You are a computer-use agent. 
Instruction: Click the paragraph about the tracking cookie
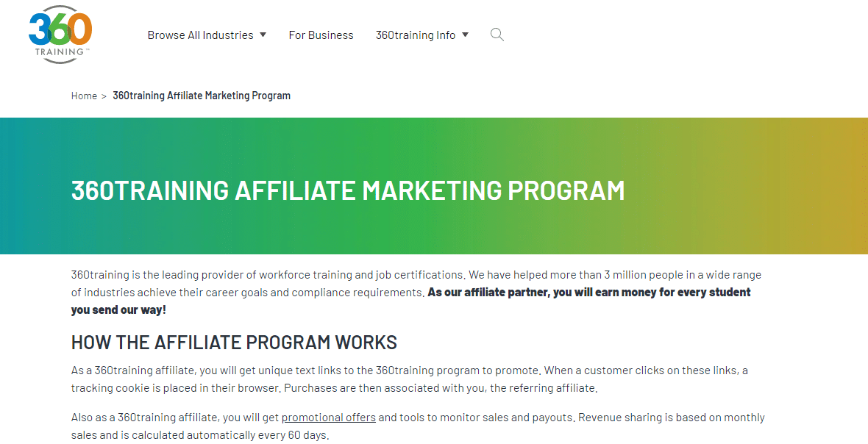point(410,379)
